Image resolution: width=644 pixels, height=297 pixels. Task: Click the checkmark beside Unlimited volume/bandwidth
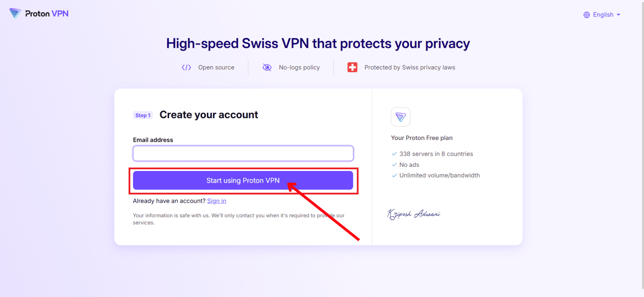(394, 175)
